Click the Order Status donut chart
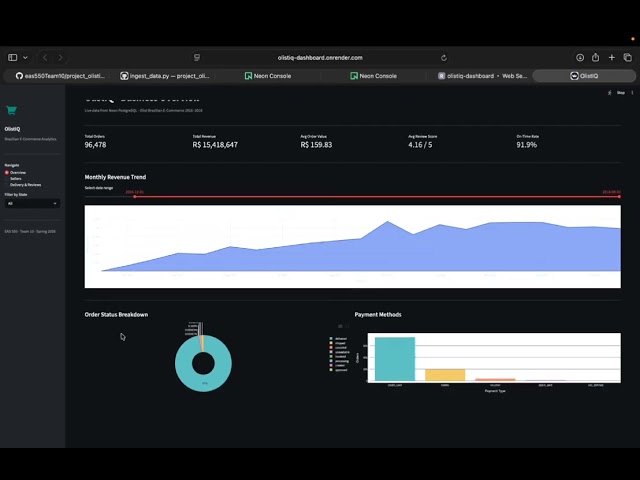 coord(203,363)
